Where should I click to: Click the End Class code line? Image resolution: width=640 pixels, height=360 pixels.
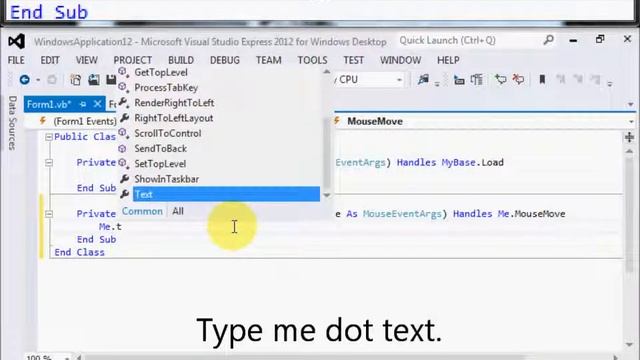pos(79,253)
